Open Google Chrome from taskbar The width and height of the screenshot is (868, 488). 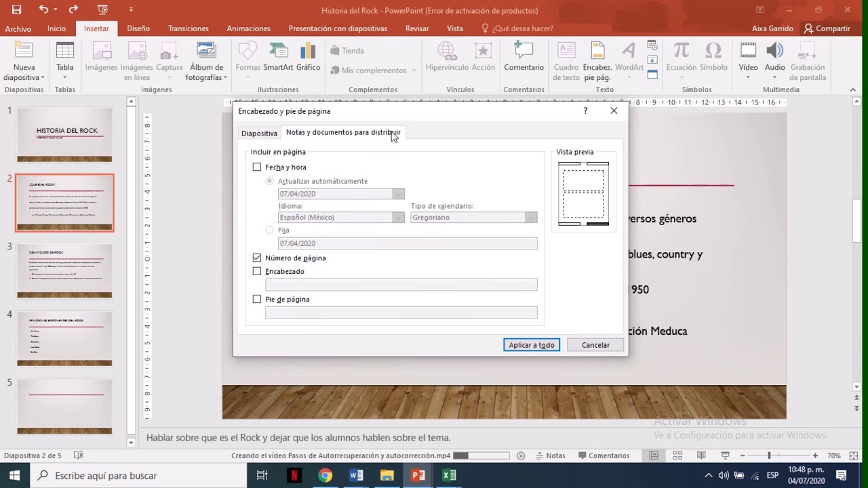point(325,475)
